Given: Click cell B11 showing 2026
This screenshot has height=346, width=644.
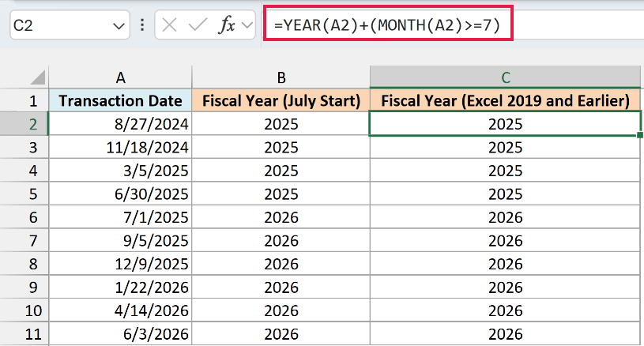Looking at the screenshot, I should 281,334.
